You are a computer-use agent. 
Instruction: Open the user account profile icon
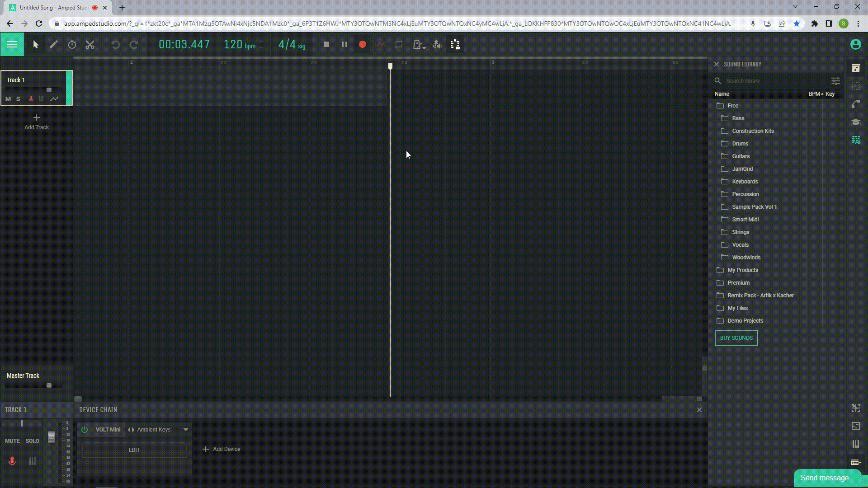coord(855,44)
